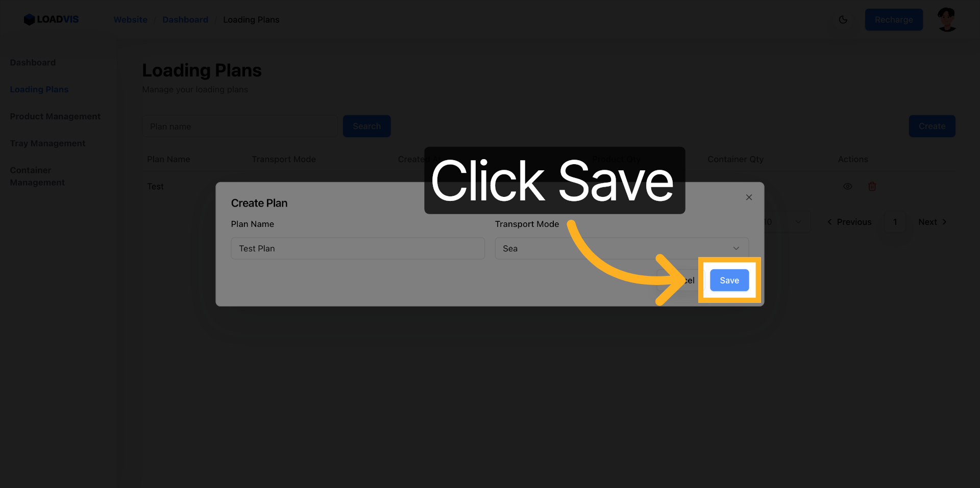Focus the Plan Name input field
The height and width of the screenshot is (488, 980).
pyautogui.click(x=358, y=248)
